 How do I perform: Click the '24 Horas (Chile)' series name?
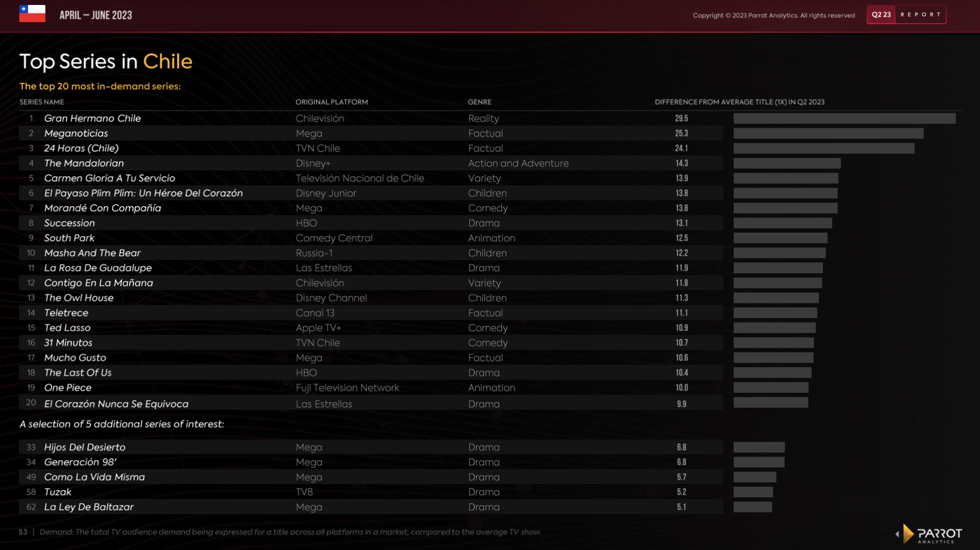tap(81, 148)
